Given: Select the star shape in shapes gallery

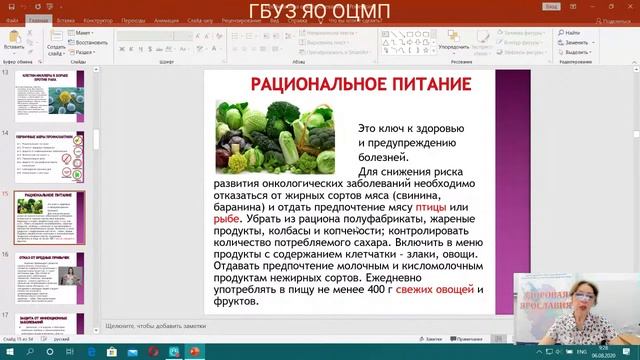Looking at the screenshot, I should pyautogui.click(x=426, y=51).
